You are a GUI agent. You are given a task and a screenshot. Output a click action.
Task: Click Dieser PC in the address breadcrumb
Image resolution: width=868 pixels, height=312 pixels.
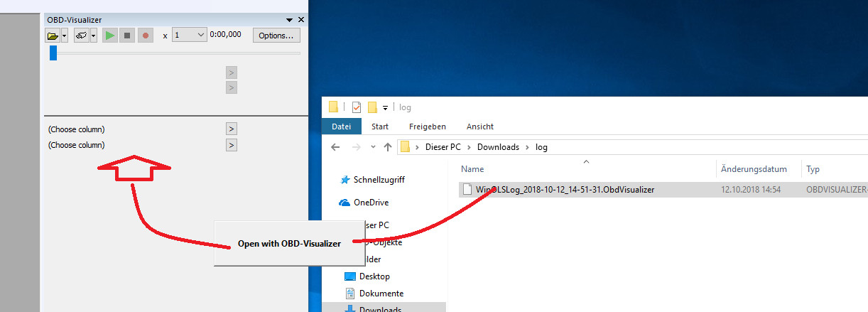445,147
